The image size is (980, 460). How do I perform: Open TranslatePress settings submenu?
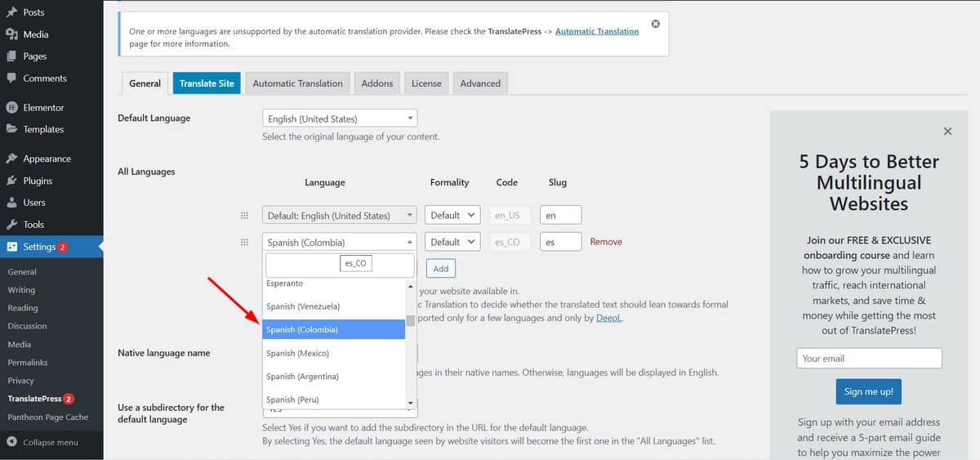[34, 399]
